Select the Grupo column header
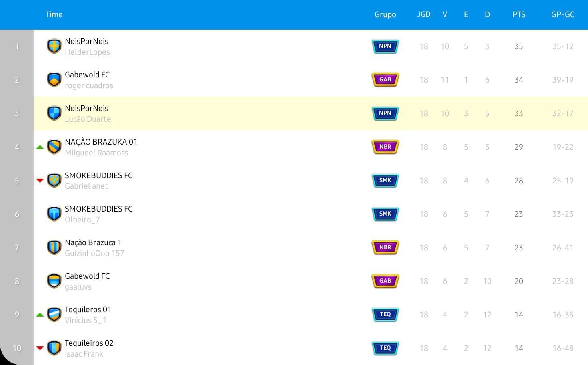The height and width of the screenshot is (365, 588). (x=385, y=14)
